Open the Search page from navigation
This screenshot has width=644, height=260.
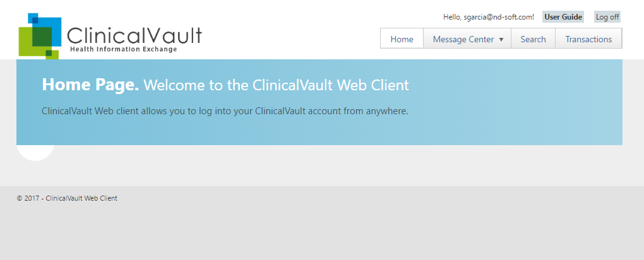tap(533, 39)
